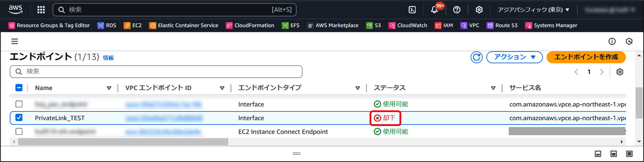The image size is (644, 162).
Task: Sort by VPC エンドポイント ID column arrow
Action: click(x=222, y=88)
